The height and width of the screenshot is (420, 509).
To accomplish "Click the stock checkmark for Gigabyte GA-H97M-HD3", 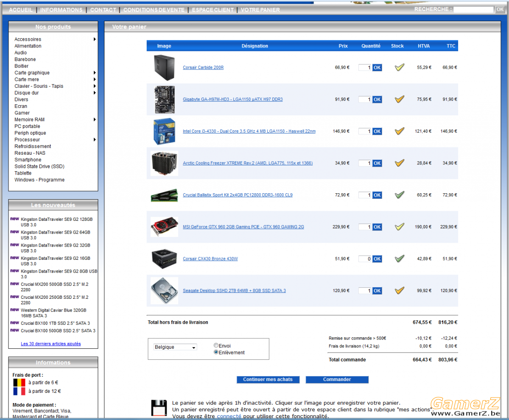I will click(x=399, y=99).
